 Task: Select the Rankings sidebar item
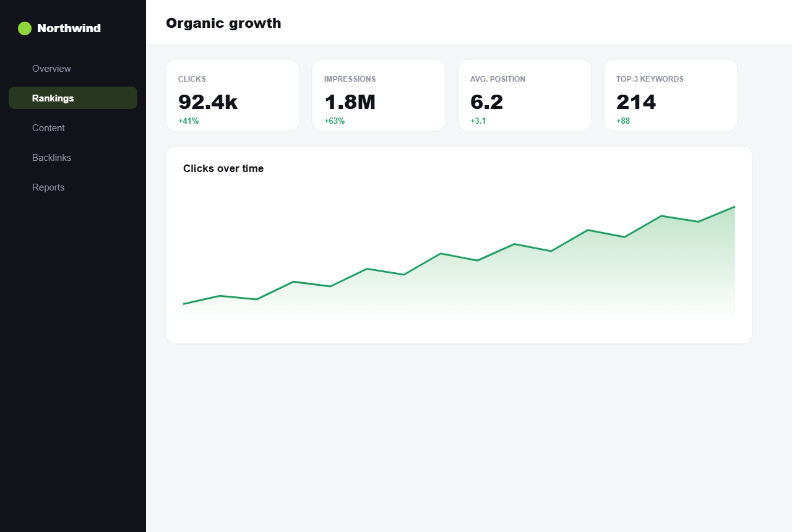point(73,98)
